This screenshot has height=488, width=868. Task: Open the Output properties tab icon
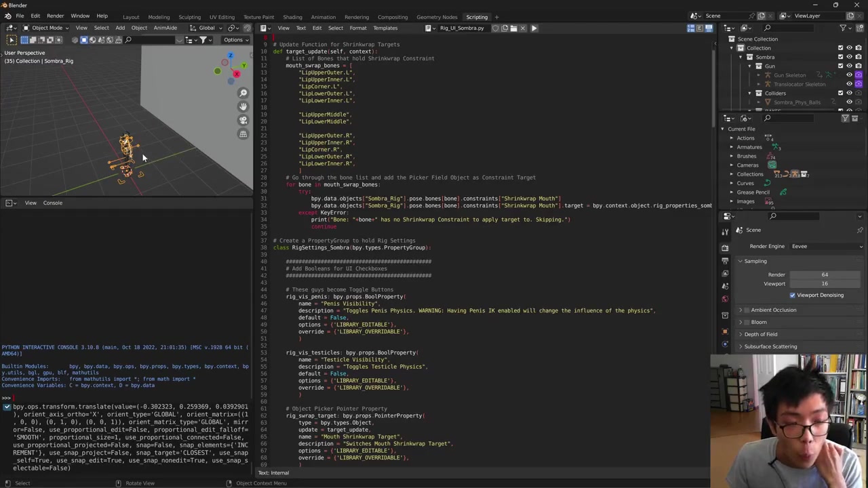coord(725,260)
